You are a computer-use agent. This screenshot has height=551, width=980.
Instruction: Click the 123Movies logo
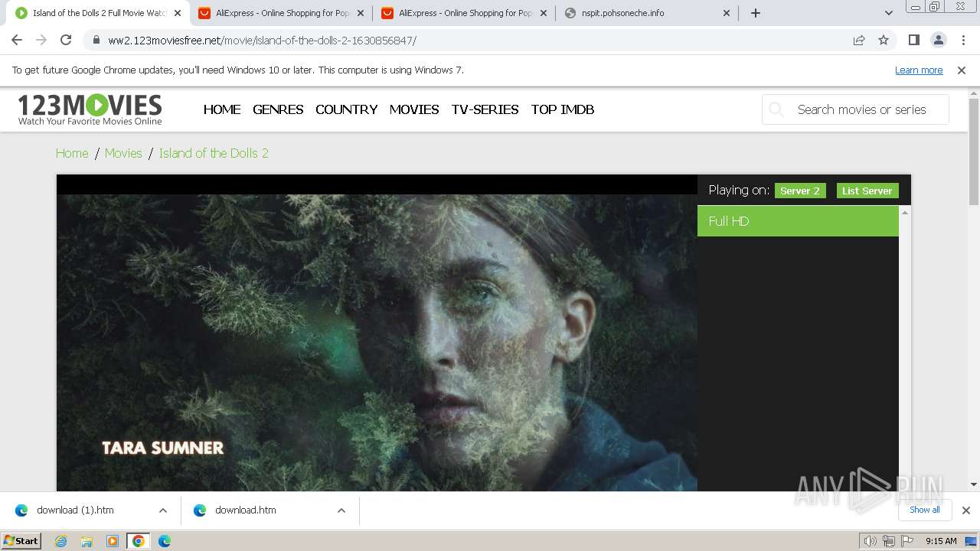90,109
